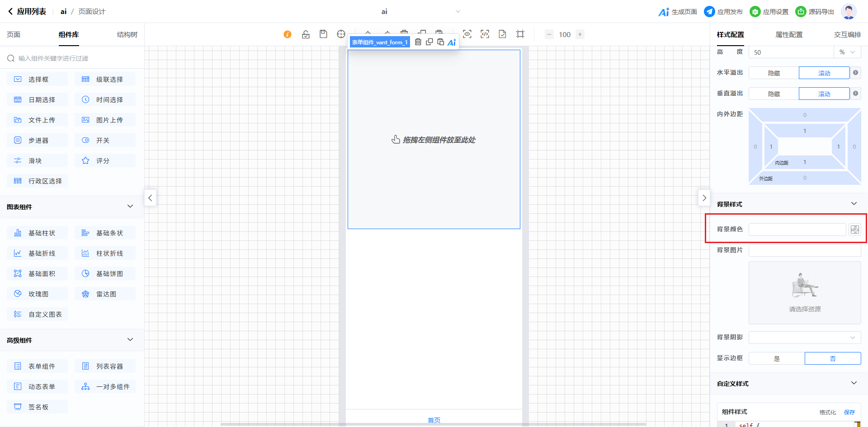
Task: Delete the selected form component via trash icon
Action: [x=418, y=42]
